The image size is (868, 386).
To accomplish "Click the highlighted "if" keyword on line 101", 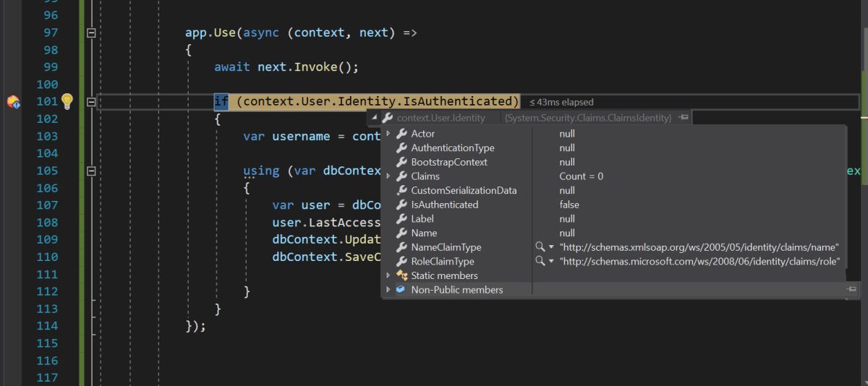I will click(x=221, y=102).
